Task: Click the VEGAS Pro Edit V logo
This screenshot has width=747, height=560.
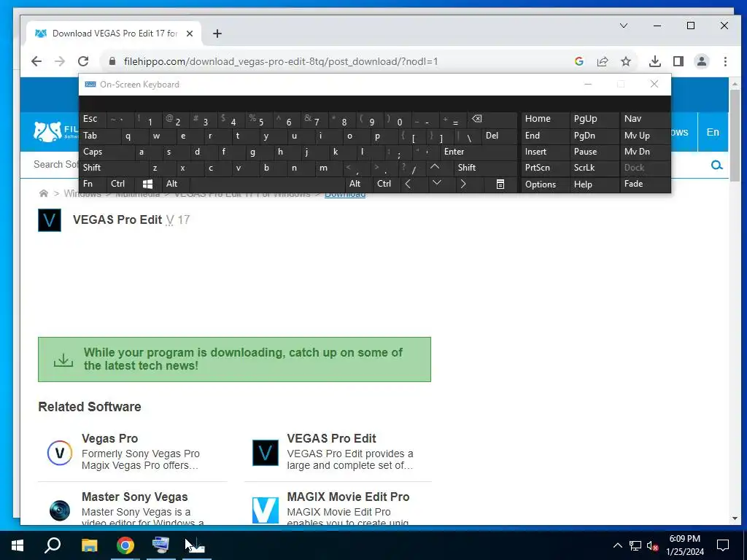Action: [x=50, y=220]
